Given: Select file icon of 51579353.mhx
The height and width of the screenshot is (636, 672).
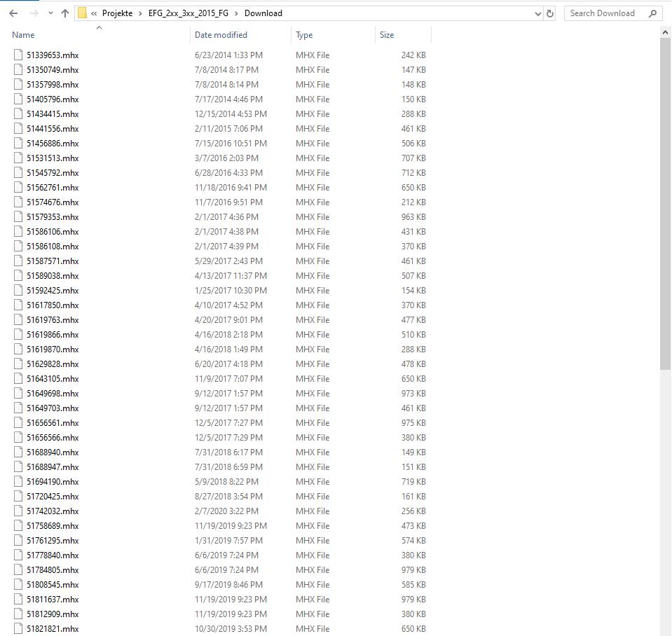Looking at the screenshot, I should (18, 216).
